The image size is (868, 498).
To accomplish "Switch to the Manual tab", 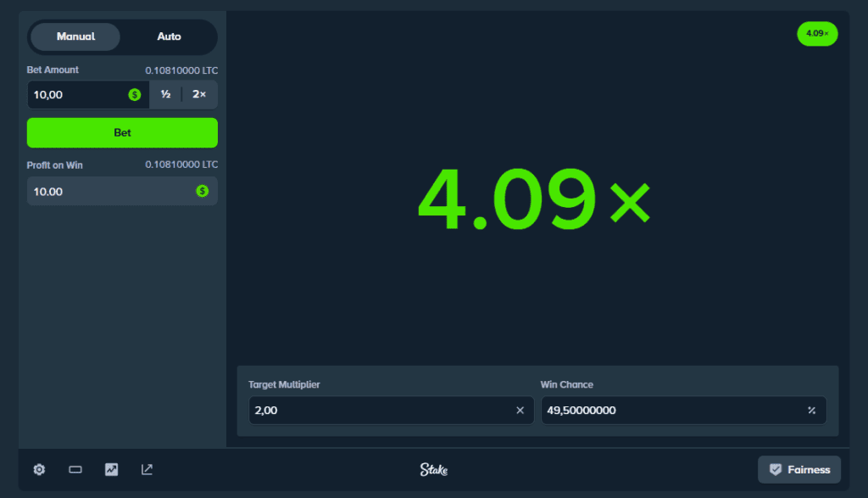I will coord(75,36).
